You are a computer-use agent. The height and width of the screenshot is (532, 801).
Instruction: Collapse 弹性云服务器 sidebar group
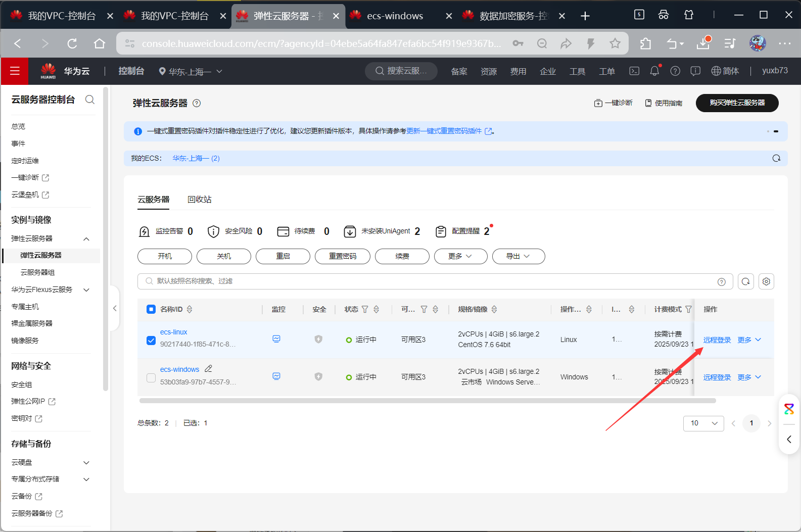(x=86, y=239)
